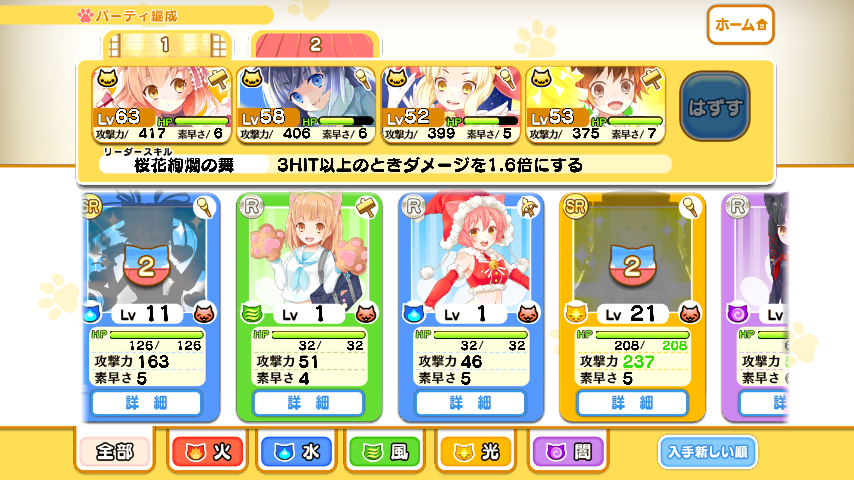Filter by water element 水
The image size is (854, 480).
point(296,452)
